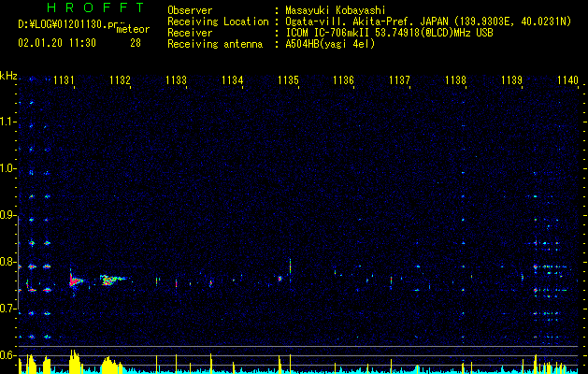
Task: Click the 'meteor' label
Action: (133, 30)
